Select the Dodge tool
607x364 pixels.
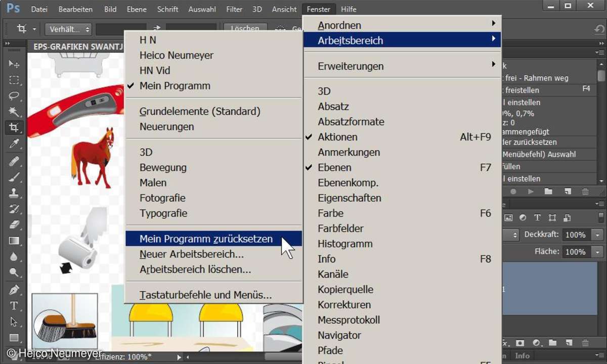click(x=14, y=272)
